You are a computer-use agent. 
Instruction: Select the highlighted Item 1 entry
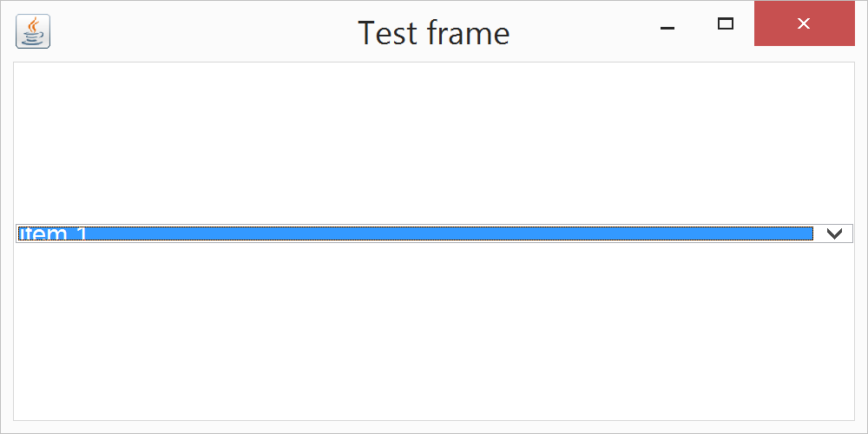(415, 233)
